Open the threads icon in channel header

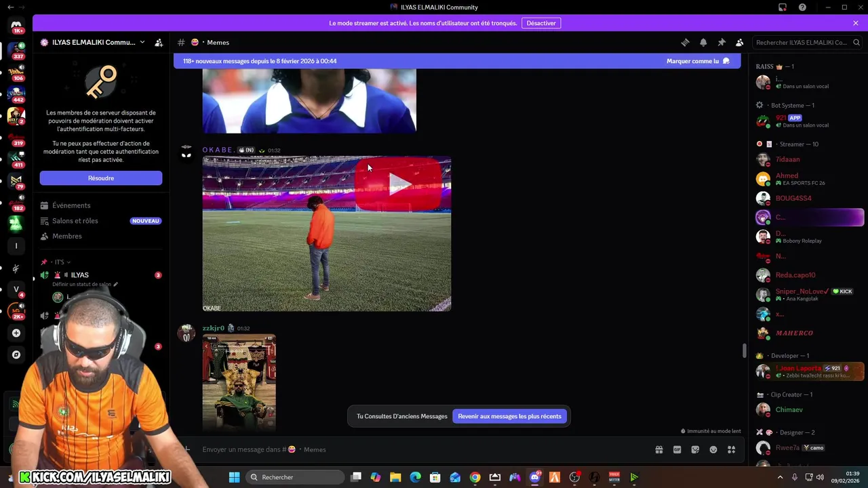[x=685, y=42]
